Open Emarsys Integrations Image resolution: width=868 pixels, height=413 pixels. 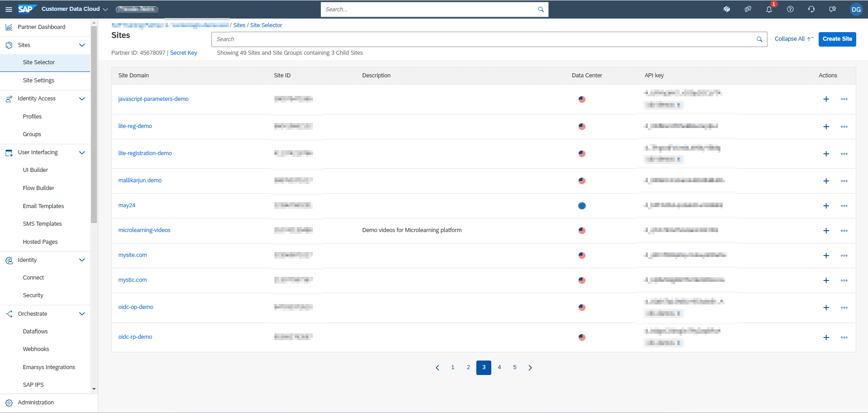(x=49, y=367)
